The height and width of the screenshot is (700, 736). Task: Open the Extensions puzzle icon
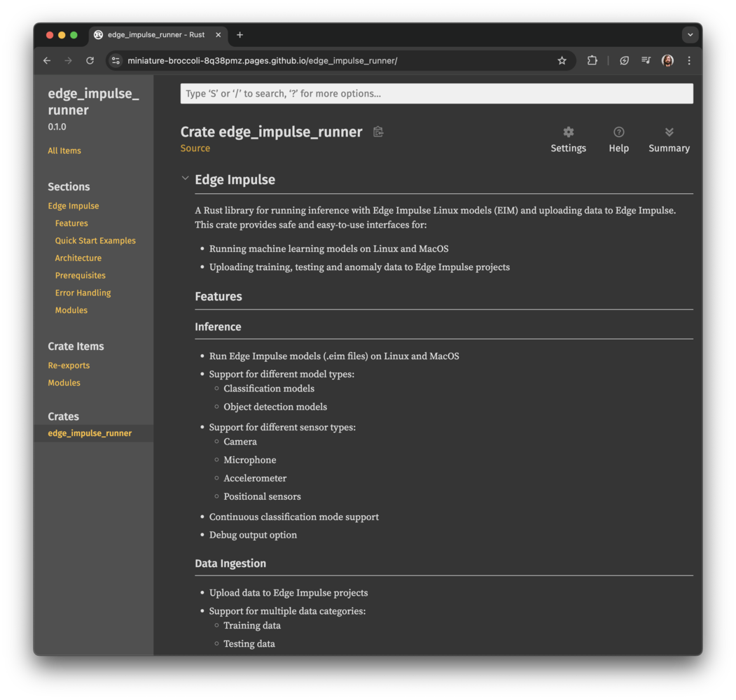pos(592,60)
